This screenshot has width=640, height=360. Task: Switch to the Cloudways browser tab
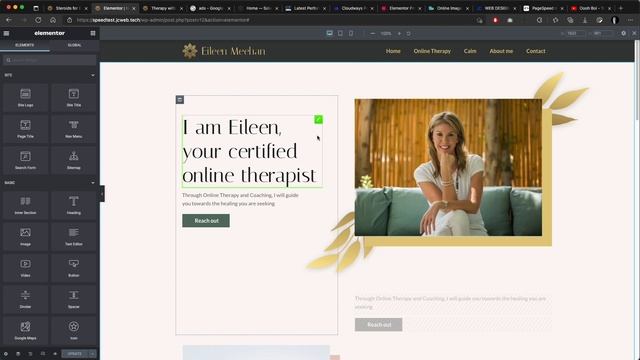point(354,8)
